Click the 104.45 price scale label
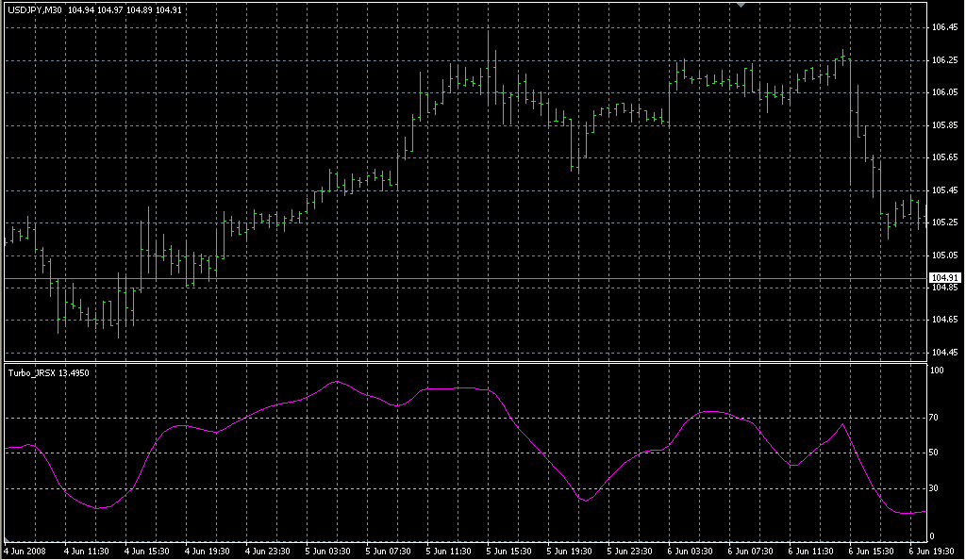Viewport: 966px width, 560px height. [x=944, y=352]
